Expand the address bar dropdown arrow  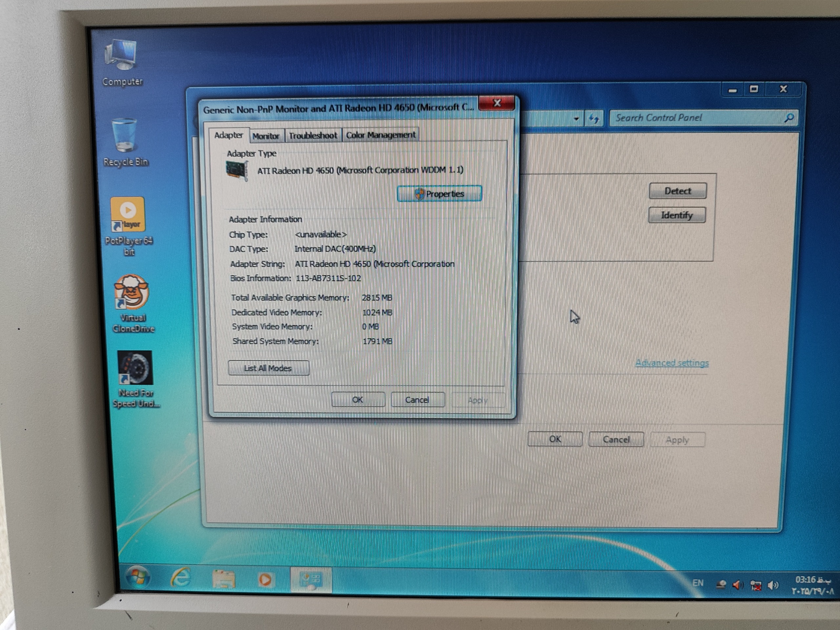click(x=577, y=119)
